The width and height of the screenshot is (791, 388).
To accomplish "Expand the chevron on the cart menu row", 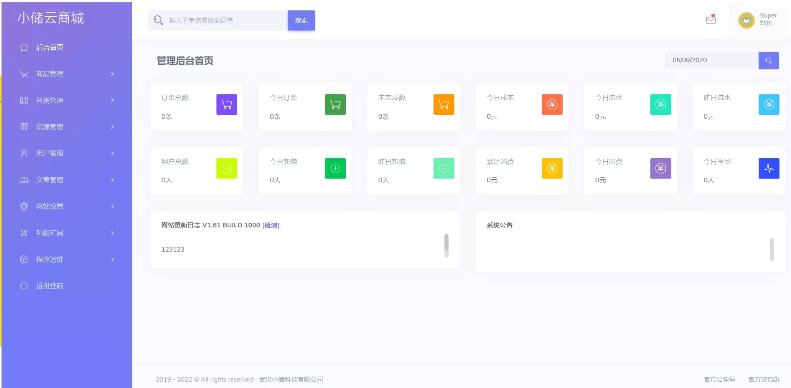I will 112,74.
